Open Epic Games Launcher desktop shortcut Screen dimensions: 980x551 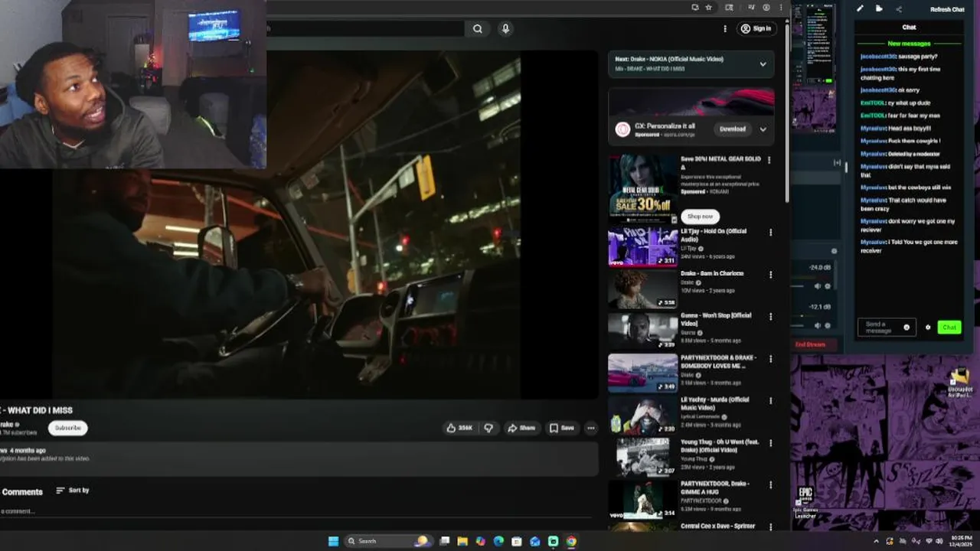point(805,503)
